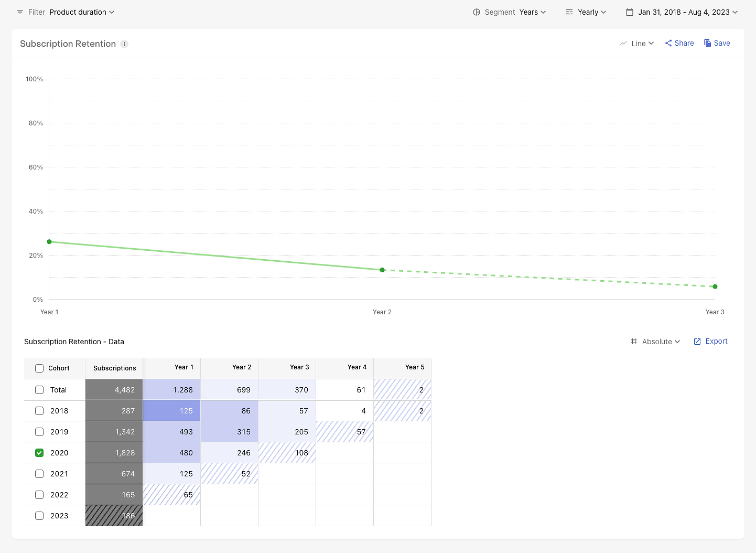Open the date range Jan 31, 2018 dropdown
Screen dimensions: 756x553
(x=688, y=12)
